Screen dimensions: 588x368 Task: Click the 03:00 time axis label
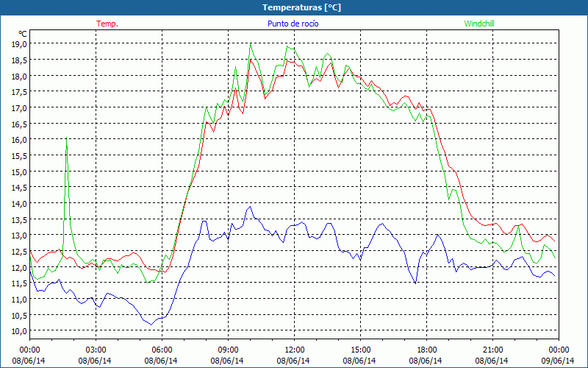click(x=96, y=350)
